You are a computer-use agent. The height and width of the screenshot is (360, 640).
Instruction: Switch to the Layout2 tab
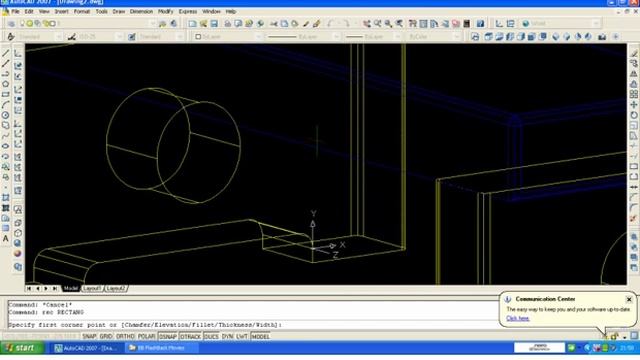coord(116,289)
